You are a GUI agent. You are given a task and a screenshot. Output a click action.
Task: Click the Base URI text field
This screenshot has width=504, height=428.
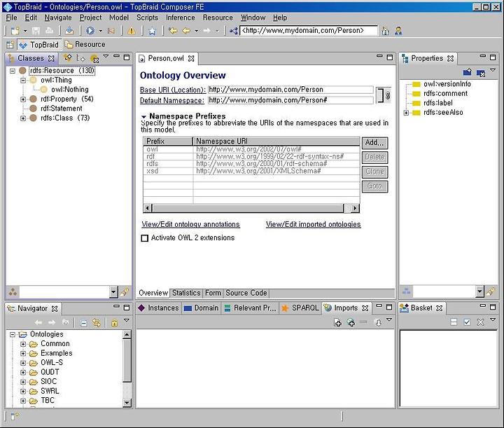290,90
